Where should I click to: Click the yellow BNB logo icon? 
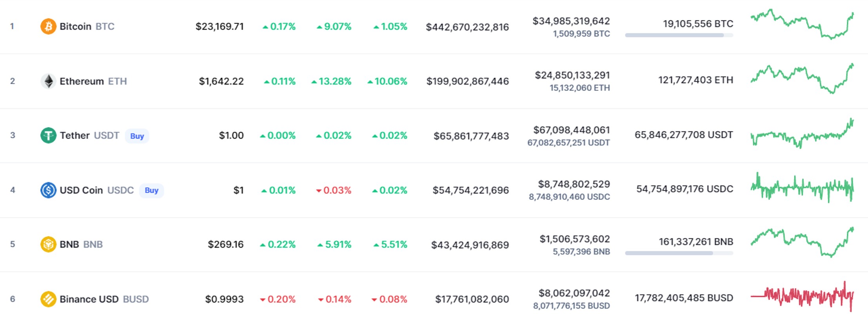[x=48, y=244]
